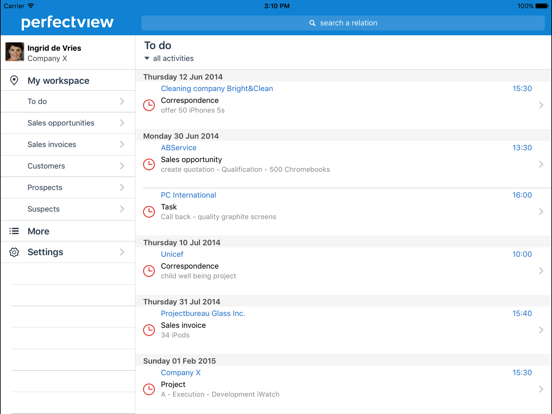Screen dimensions: 552x414
Task: Open Customers chevron in sidebar
Action: (122, 166)
